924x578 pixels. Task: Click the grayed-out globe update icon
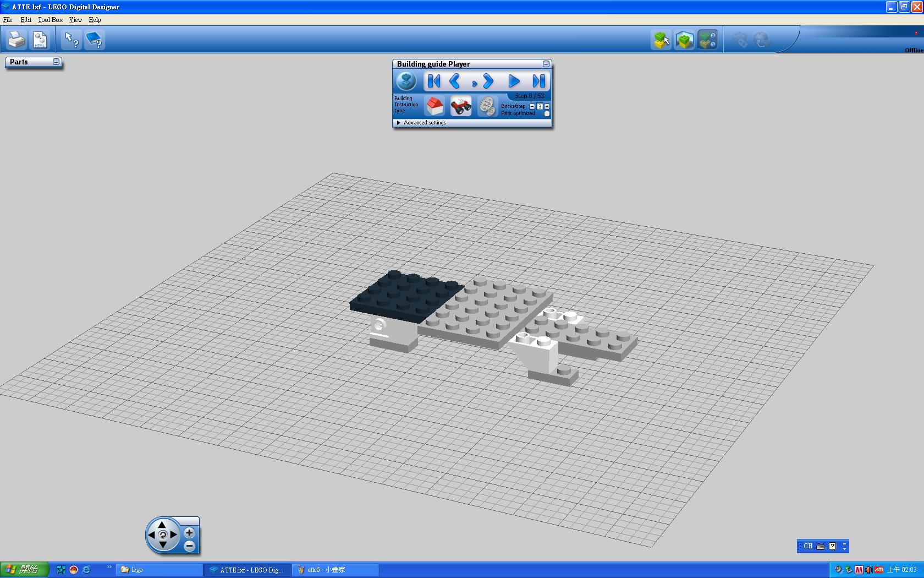(762, 40)
